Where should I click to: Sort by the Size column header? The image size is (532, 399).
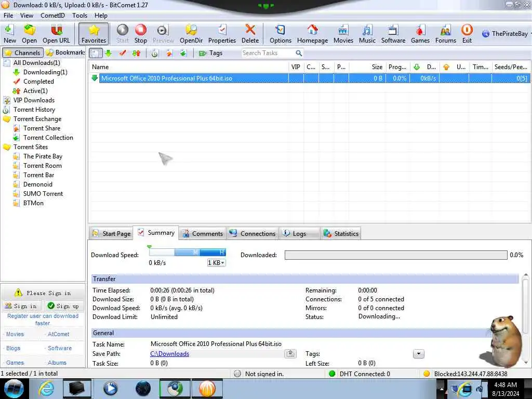tap(367, 67)
